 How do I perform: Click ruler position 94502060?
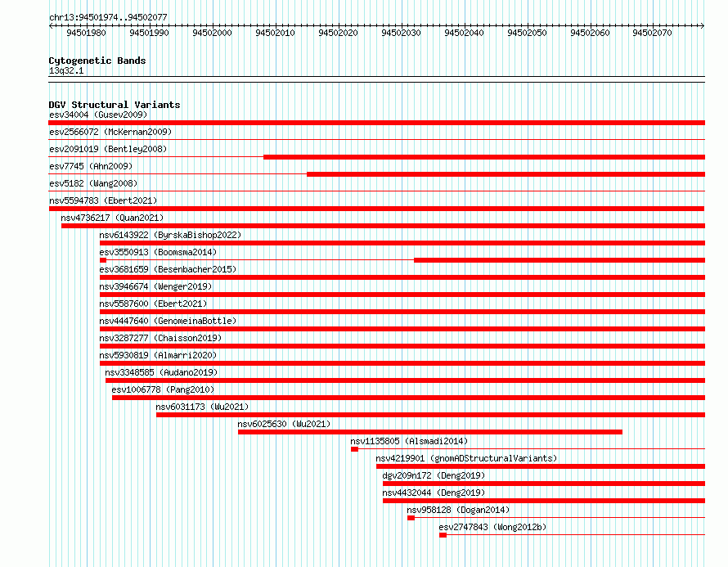590,33
